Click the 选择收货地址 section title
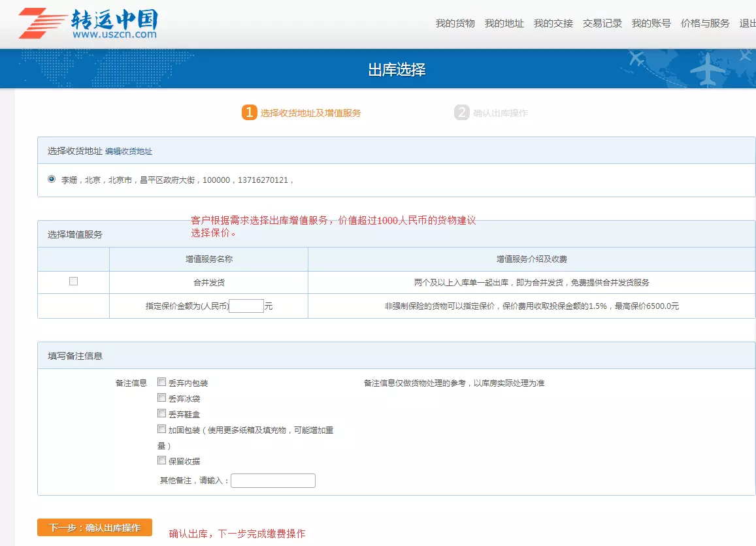756x546 pixels. click(x=74, y=152)
